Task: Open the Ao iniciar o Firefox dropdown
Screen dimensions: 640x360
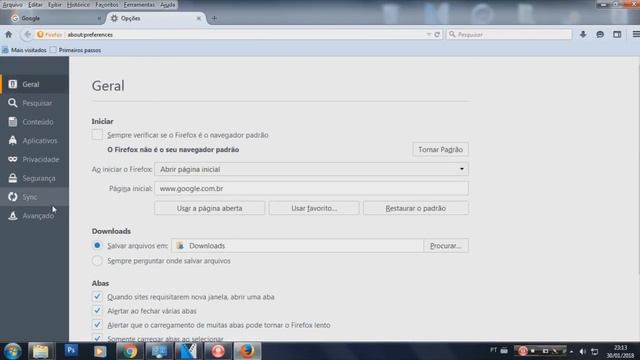Action: (x=311, y=169)
